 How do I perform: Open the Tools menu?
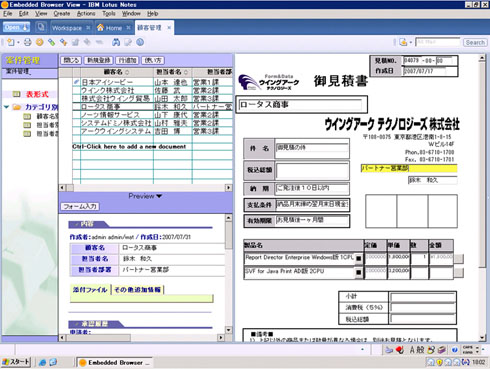[x=109, y=14]
